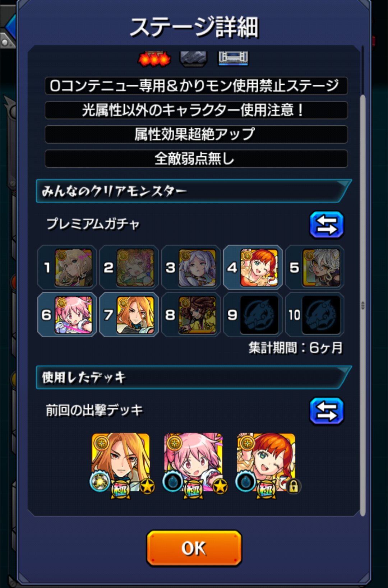Viewport: 388px width, 588px height.
Task: Switch the previous sortie deck view
Action: click(327, 411)
